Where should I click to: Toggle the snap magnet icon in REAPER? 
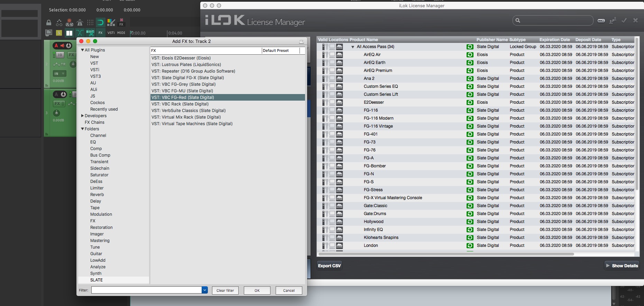tap(100, 23)
